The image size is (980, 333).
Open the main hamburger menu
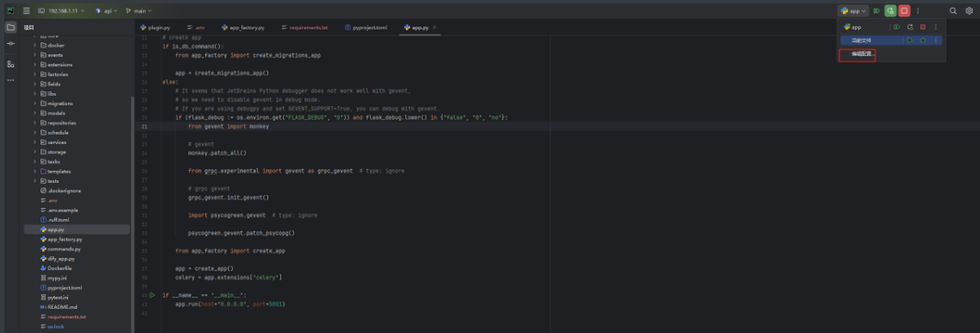pyautogui.click(x=26, y=10)
